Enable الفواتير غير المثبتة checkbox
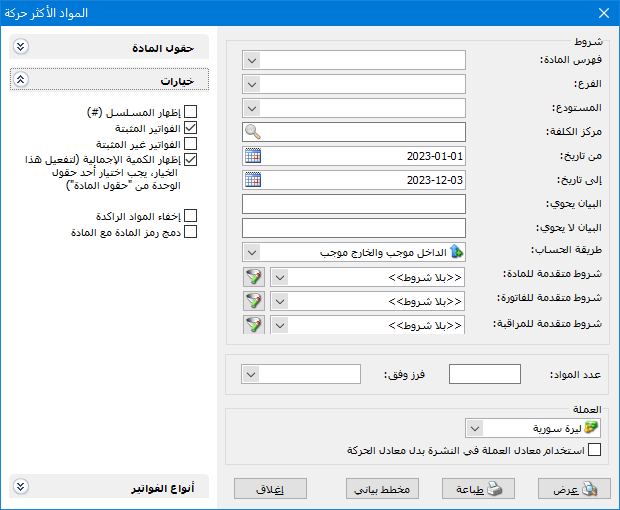 pos(191,144)
